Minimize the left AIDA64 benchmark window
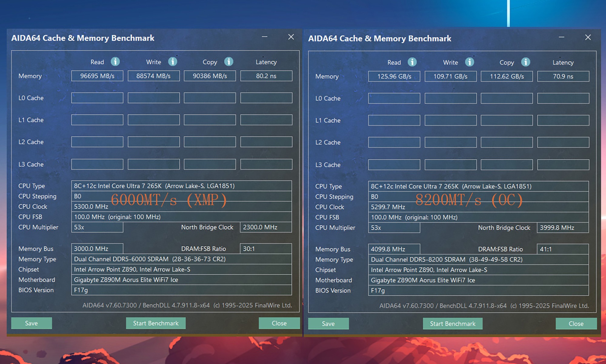 tap(265, 37)
